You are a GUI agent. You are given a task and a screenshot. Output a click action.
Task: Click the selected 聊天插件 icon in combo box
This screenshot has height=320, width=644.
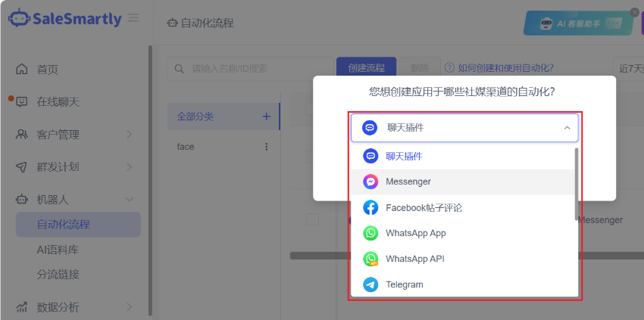pos(370,128)
